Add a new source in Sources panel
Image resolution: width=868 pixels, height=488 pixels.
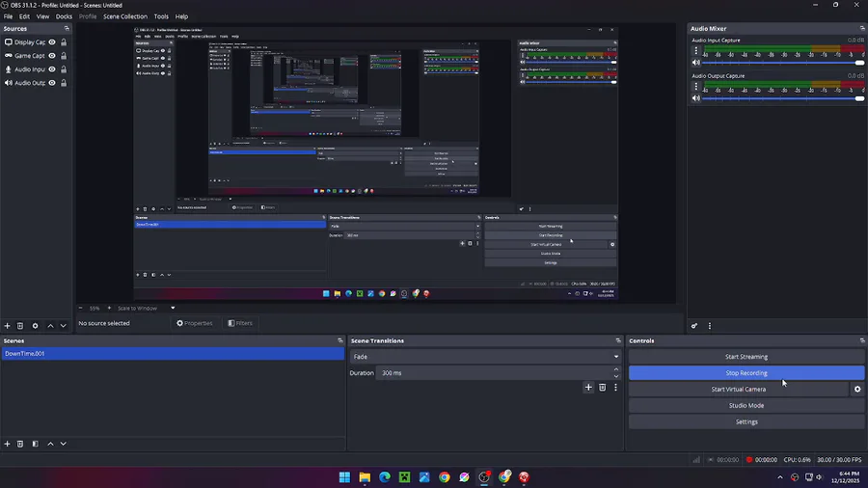point(7,326)
